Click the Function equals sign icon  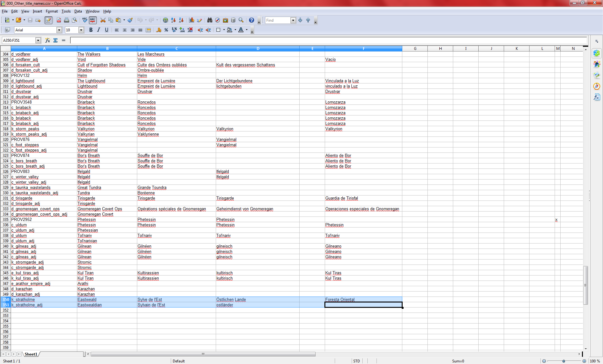coord(63,40)
